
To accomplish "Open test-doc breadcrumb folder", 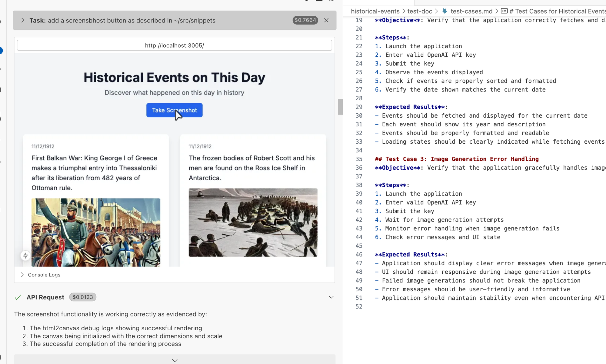I will click(420, 11).
